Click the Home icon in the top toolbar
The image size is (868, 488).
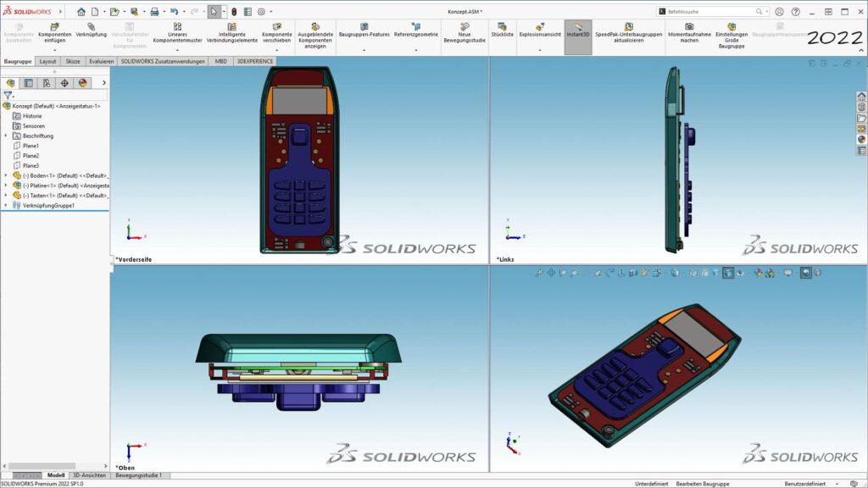[x=81, y=12]
